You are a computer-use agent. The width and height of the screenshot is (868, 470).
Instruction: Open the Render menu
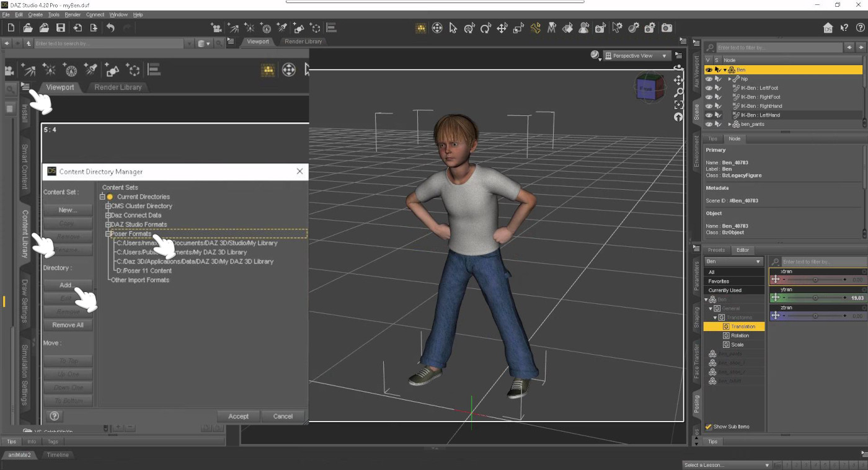73,14
